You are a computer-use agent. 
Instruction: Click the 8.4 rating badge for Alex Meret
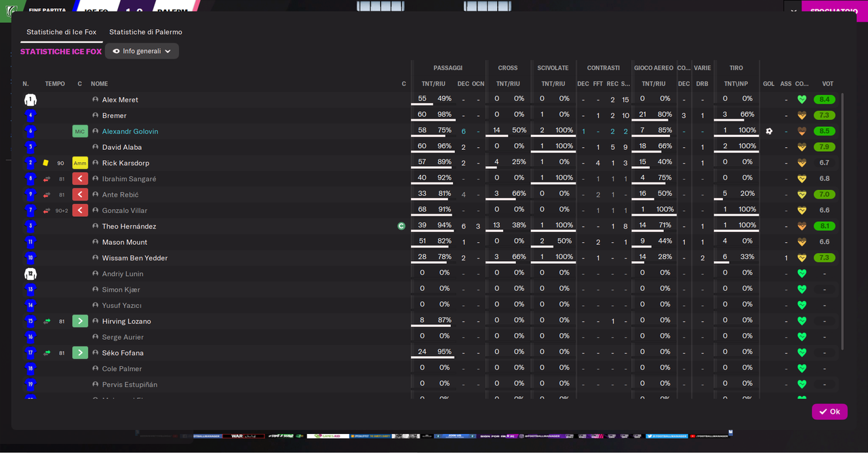pos(825,100)
